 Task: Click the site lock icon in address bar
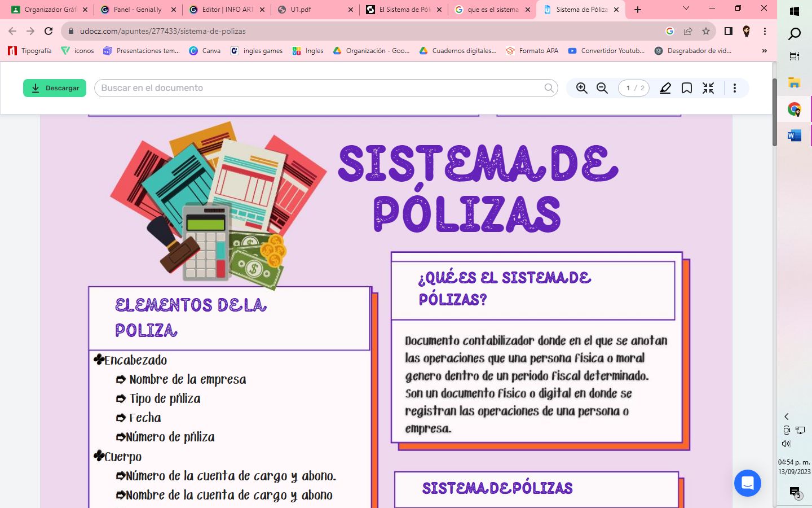click(x=71, y=31)
